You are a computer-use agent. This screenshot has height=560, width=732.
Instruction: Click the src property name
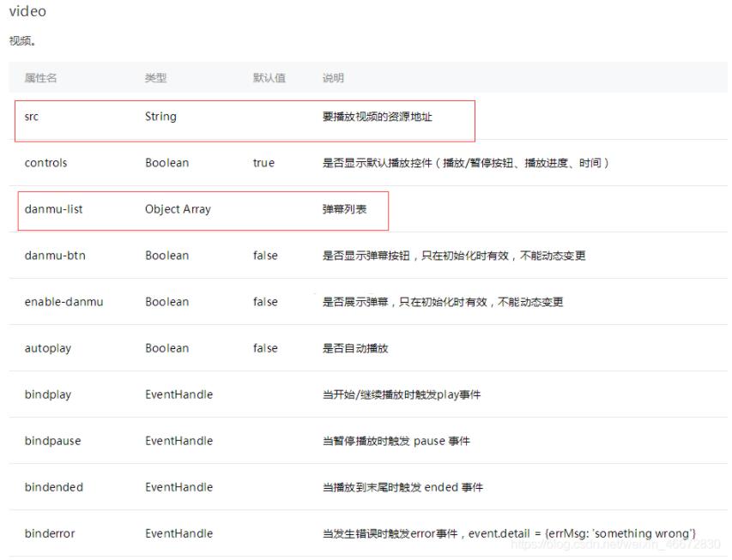point(32,117)
